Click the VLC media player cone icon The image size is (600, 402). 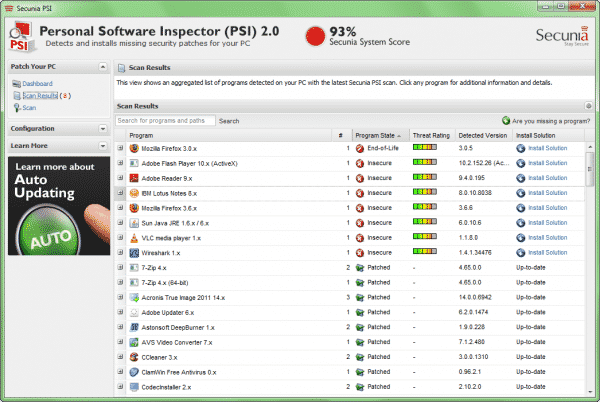pyautogui.click(x=134, y=238)
